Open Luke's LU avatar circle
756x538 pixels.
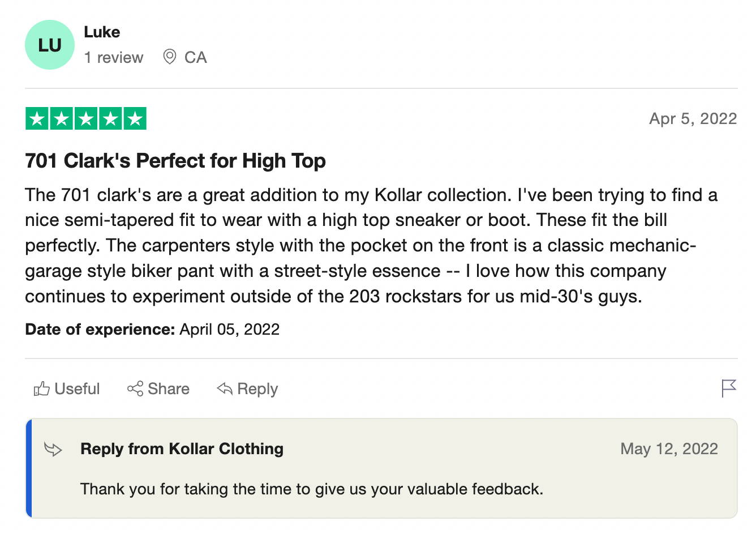click(50, 45)
